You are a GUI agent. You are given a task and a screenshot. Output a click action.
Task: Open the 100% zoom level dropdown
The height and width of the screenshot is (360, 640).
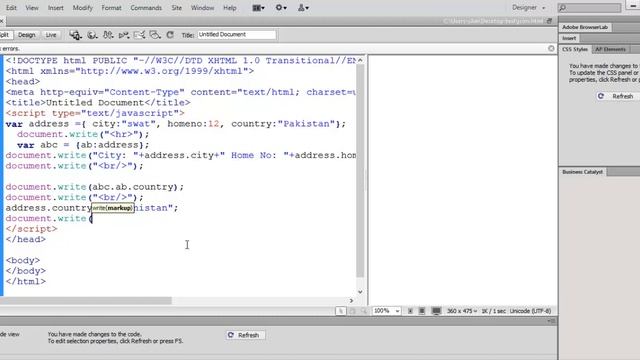click(x=386, y=311)
